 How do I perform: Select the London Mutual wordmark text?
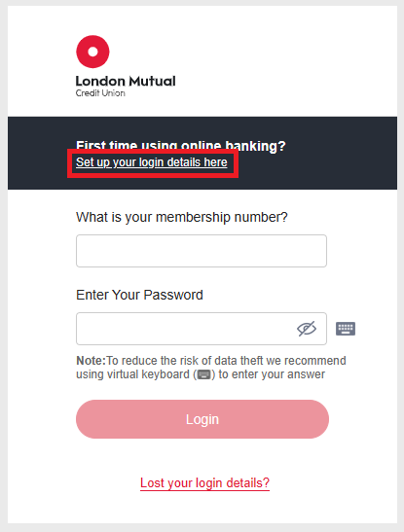(126, 81)
